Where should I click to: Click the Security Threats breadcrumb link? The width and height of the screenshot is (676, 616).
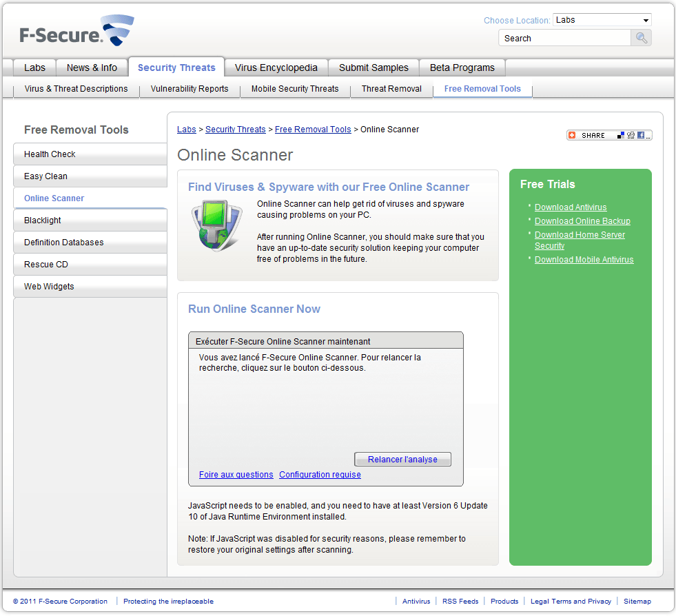tap(236, 130)
